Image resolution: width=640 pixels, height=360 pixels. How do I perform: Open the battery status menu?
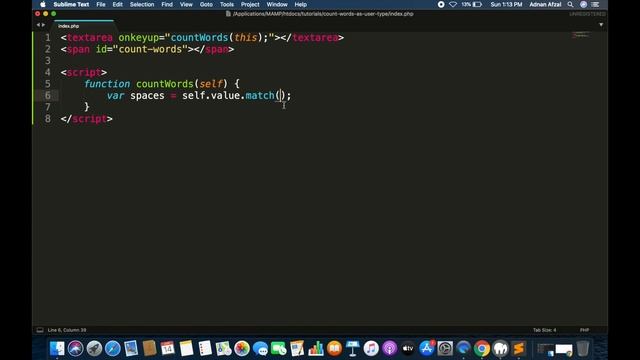click(472, 4)
